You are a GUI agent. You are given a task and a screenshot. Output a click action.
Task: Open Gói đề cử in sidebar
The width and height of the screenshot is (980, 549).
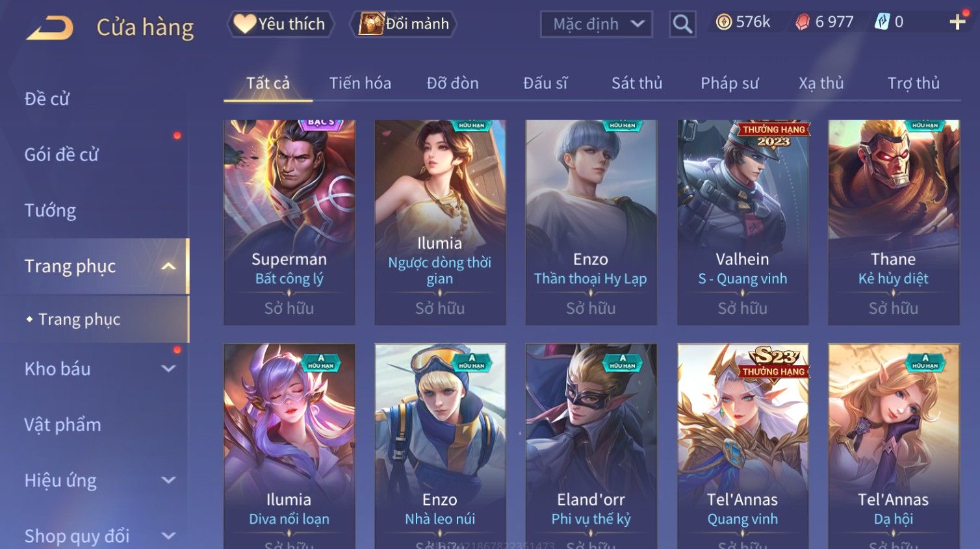click(62, 155)
